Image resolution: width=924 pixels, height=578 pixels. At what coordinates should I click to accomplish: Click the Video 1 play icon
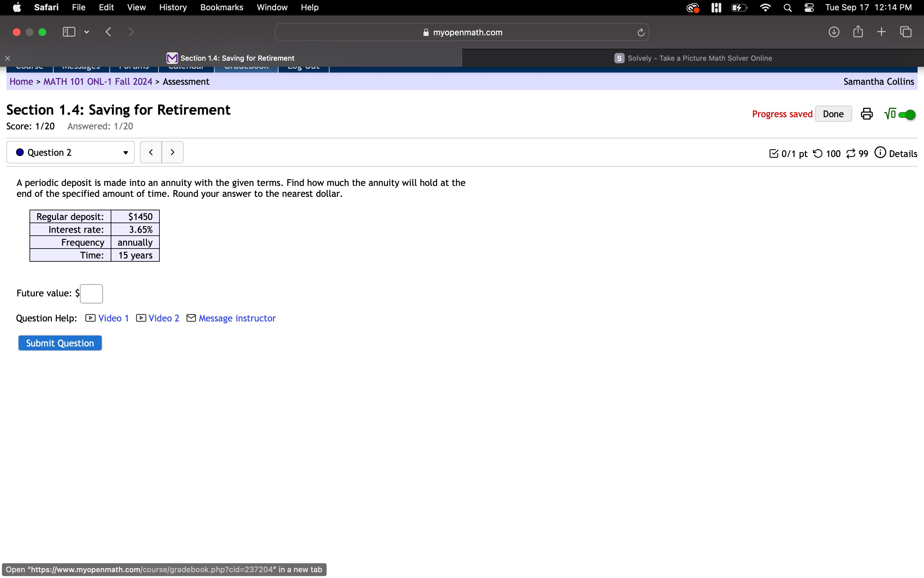pos(90,318)
